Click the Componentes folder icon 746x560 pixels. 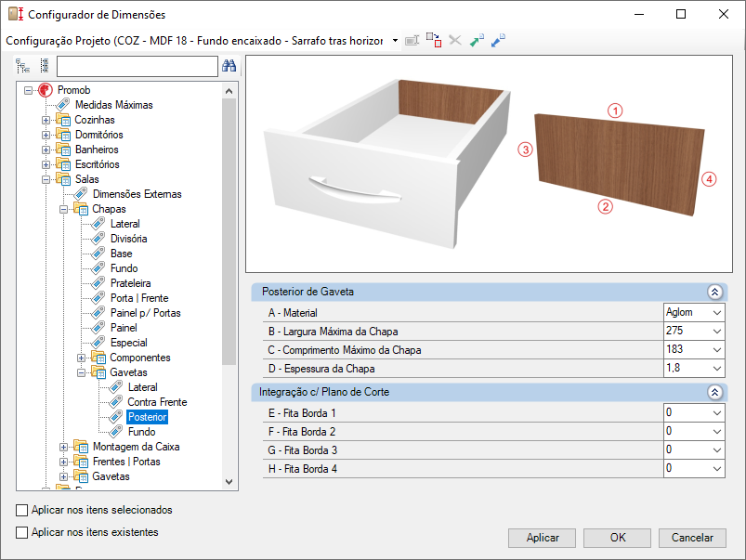coord(98,358)
